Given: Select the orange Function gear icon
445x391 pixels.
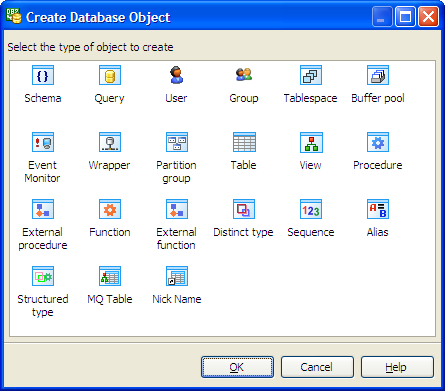Looking at the screenshot, I should point(110,209).
